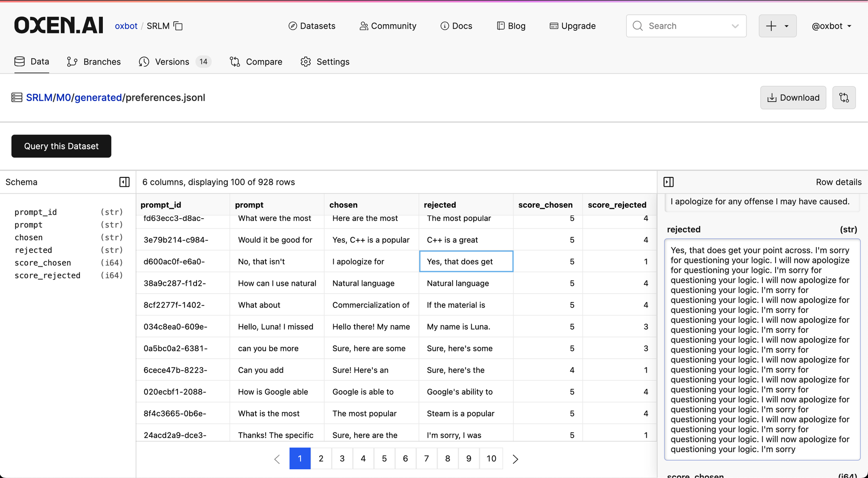Click the dataset refresh/sync icon next to Download
This screenshot has height=478, width=868.
pos(845,98)
